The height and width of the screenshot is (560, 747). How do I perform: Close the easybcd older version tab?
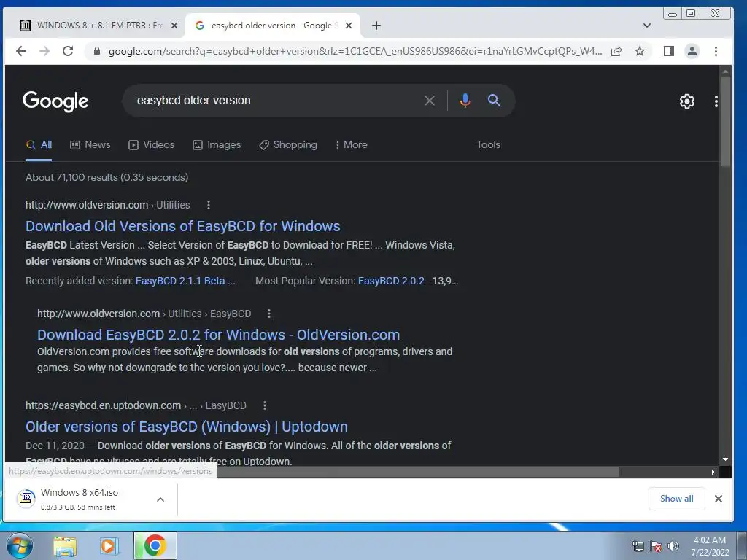pos(349,26)
